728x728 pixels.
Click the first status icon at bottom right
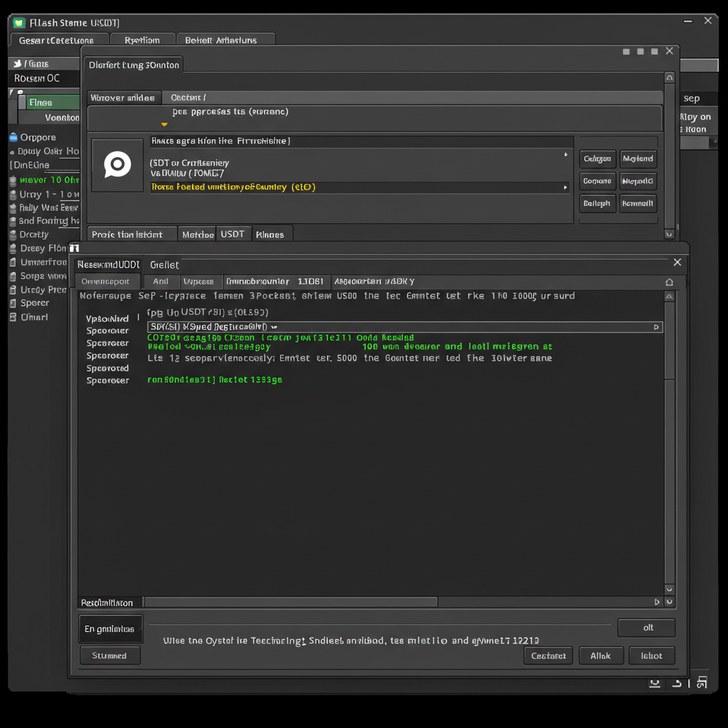coord(655,683)
